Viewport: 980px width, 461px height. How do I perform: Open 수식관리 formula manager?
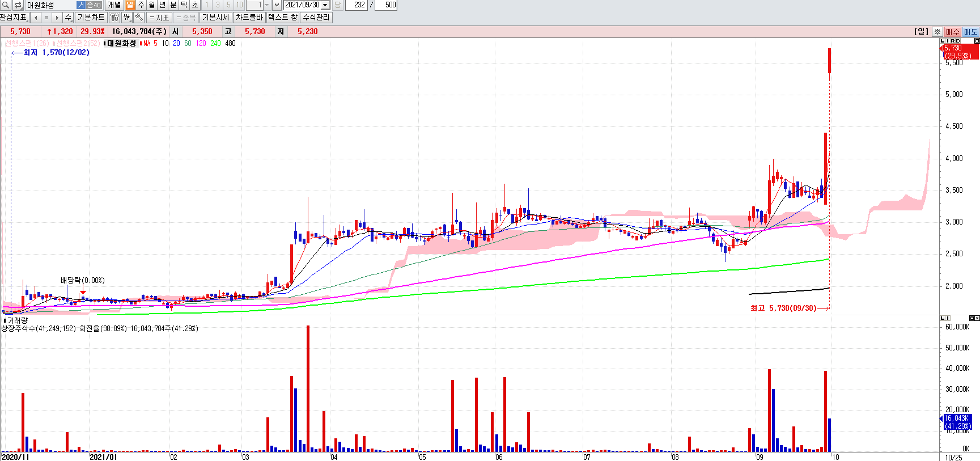coord(316,18)
